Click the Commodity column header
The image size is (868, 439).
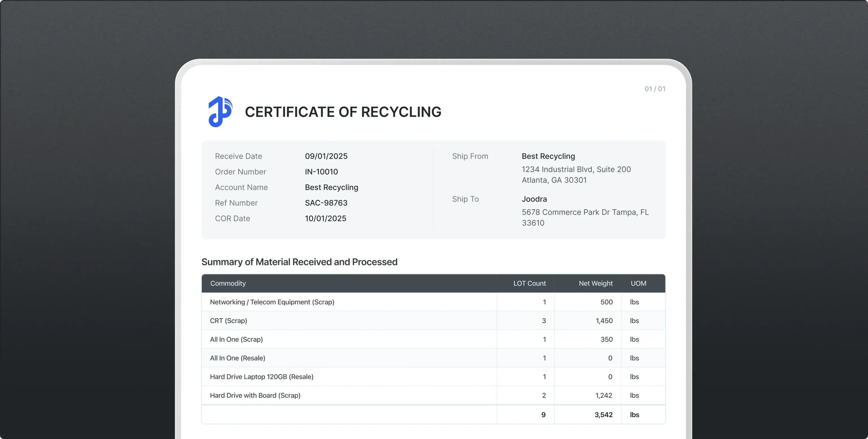point(228,283)
